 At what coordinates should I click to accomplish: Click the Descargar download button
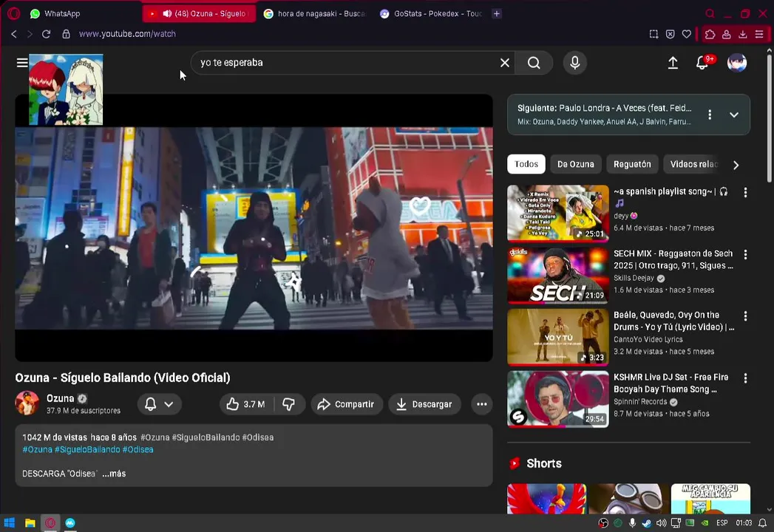point(424,404)
